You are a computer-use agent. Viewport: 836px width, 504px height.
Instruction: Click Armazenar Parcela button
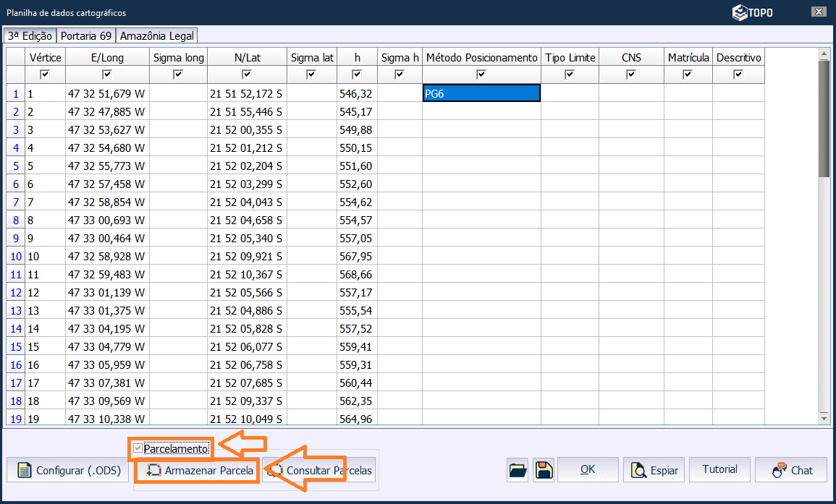point(199,470)
